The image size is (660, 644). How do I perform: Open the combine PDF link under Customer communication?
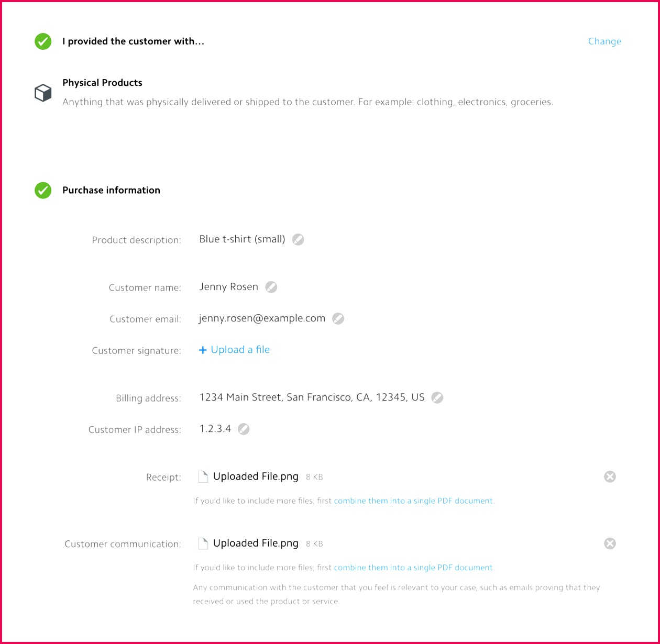pyautogui.click(x=414, y=568)
